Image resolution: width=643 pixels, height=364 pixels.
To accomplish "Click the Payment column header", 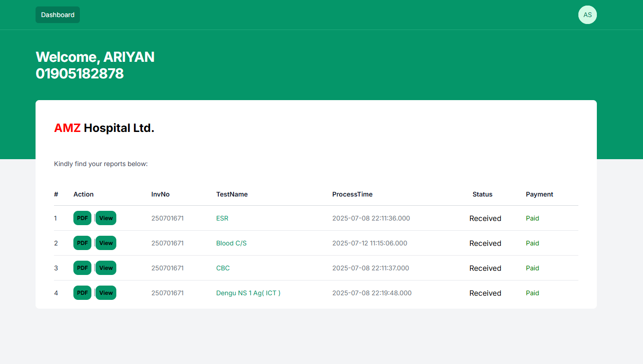I will [x=539, y=194].
